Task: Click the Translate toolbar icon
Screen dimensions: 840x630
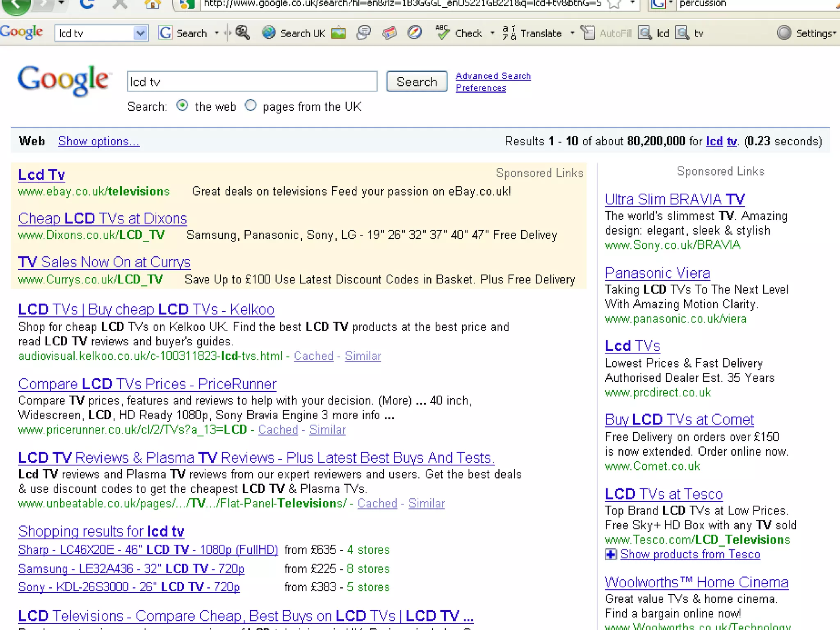Action: [x=509, y=33]
